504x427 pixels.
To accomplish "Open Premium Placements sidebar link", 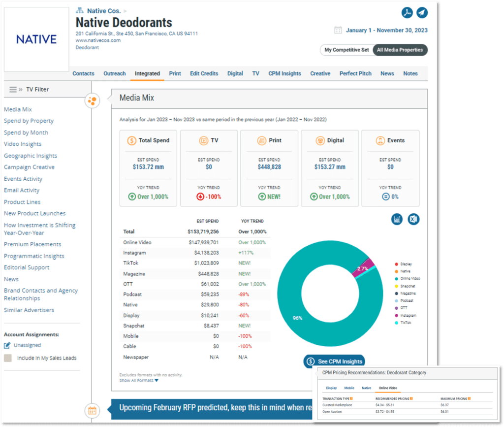I will (32, 244).
